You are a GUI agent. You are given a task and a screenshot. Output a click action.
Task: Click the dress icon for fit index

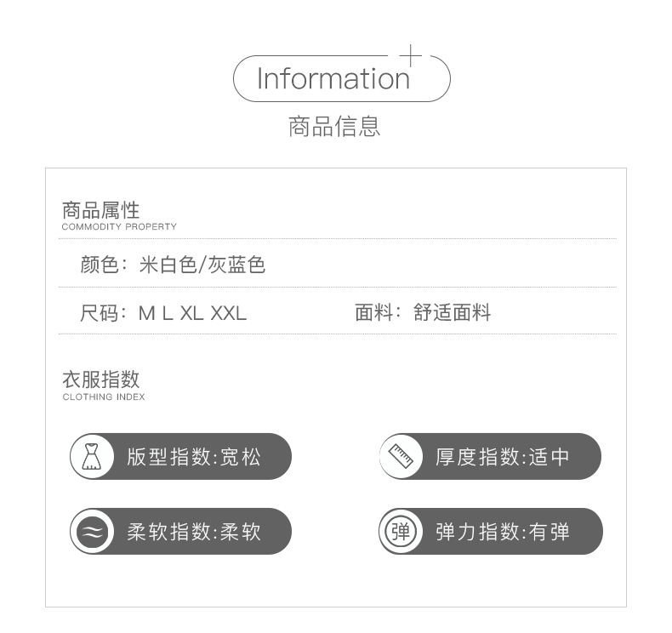92,456
